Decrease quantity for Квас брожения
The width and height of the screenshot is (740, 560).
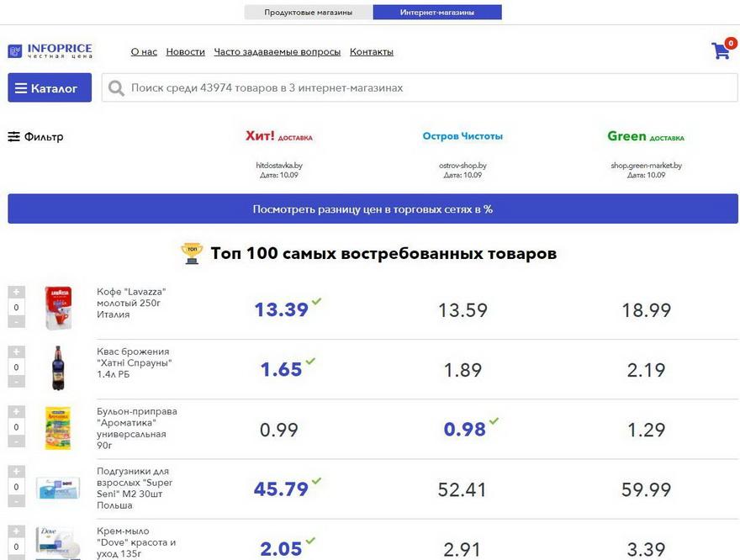pyautogui.click(x=16, y=382)
